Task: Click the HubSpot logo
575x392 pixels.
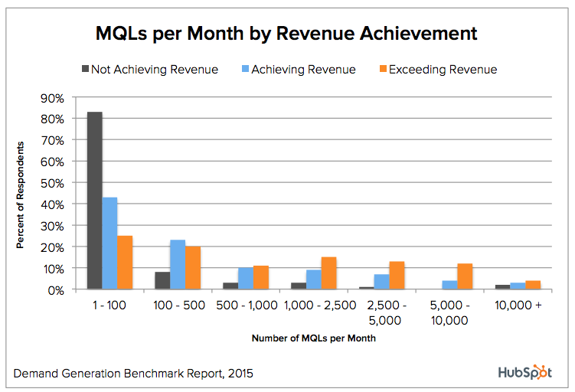Action: pyautogui.click(x=525, y=372)
